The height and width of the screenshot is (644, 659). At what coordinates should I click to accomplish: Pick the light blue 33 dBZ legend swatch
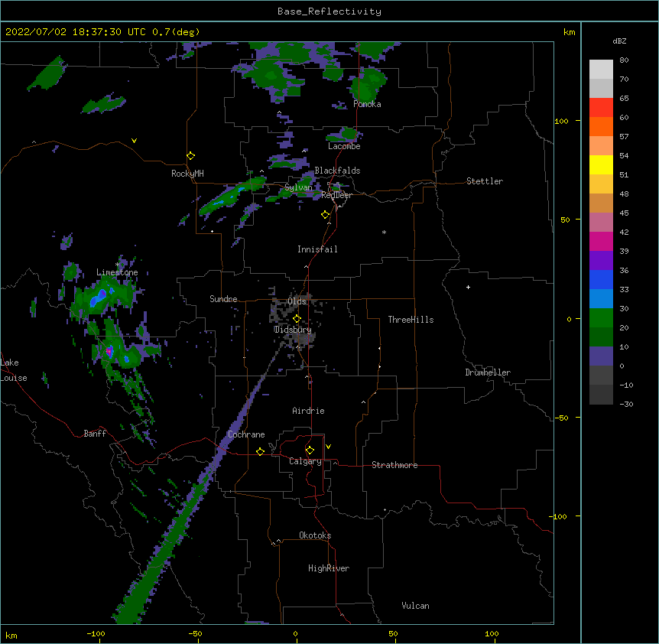click(x=601, y=298)
